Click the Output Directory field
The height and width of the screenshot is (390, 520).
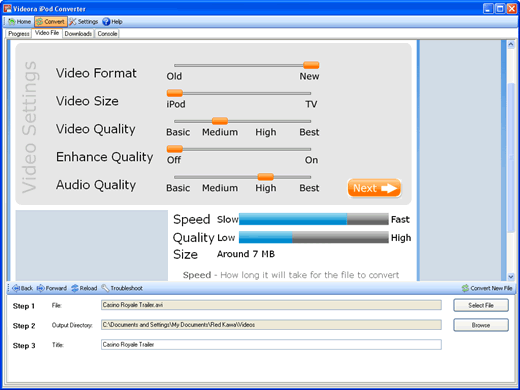click(x=271, y=325)
